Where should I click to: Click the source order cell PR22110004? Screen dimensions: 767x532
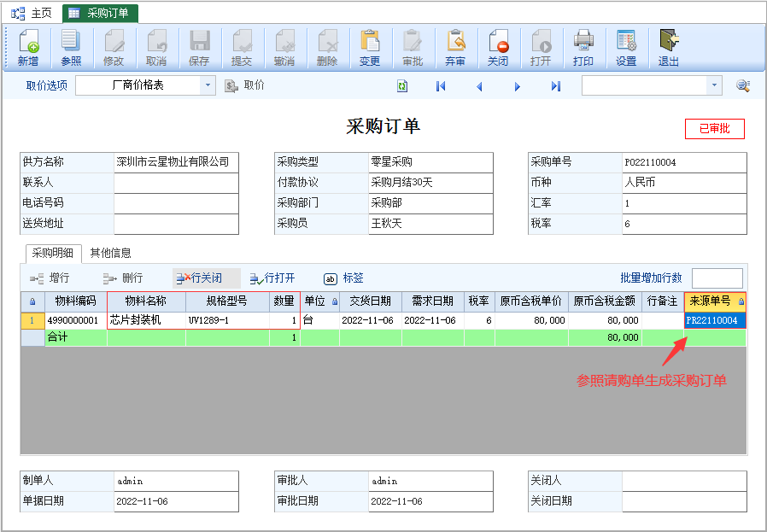click(715, 321)
